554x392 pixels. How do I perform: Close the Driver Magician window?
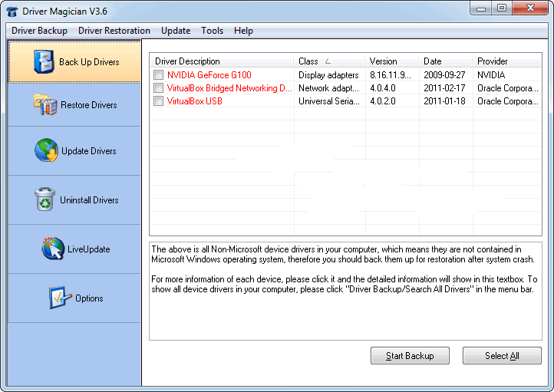[x=530, y=8]
